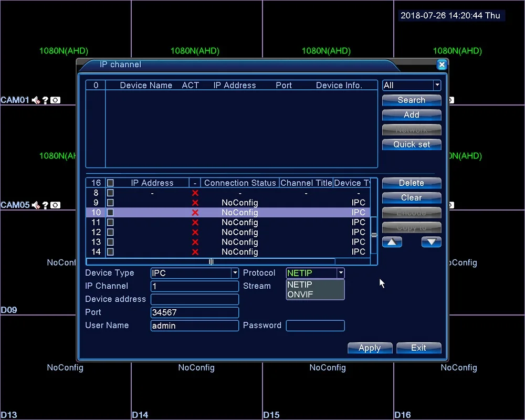
Task: Click the User Name field showing admin
Action: tap(195, 325)
